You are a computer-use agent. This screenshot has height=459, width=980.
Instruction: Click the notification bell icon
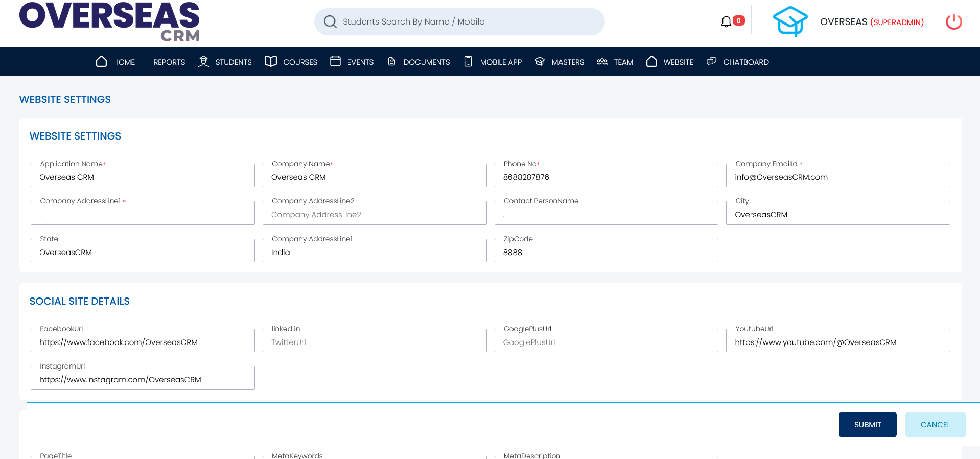point(726,21)
